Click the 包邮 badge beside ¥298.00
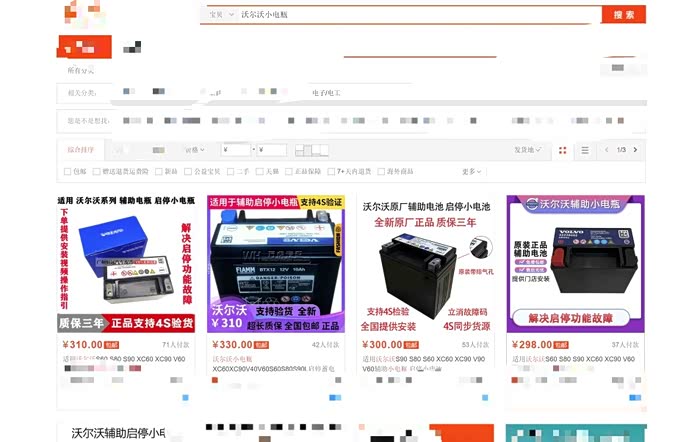Screen dimensions: 700x442 (x=561, y=345)
